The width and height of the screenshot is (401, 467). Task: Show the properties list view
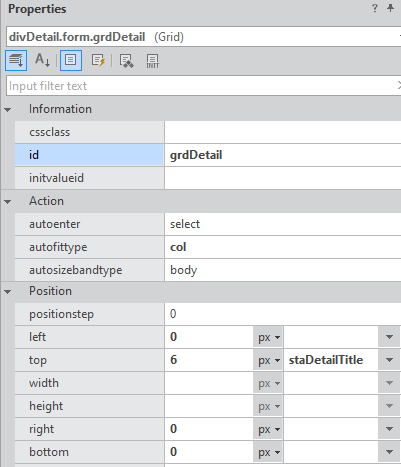pyautogui.click(x=71, y=60)
